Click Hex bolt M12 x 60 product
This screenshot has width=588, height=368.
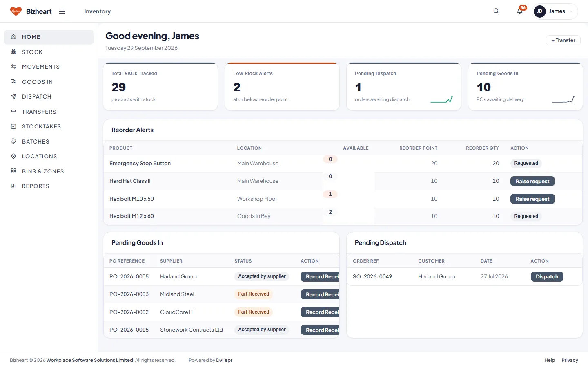pyautogui.click(x=131, y=216)
